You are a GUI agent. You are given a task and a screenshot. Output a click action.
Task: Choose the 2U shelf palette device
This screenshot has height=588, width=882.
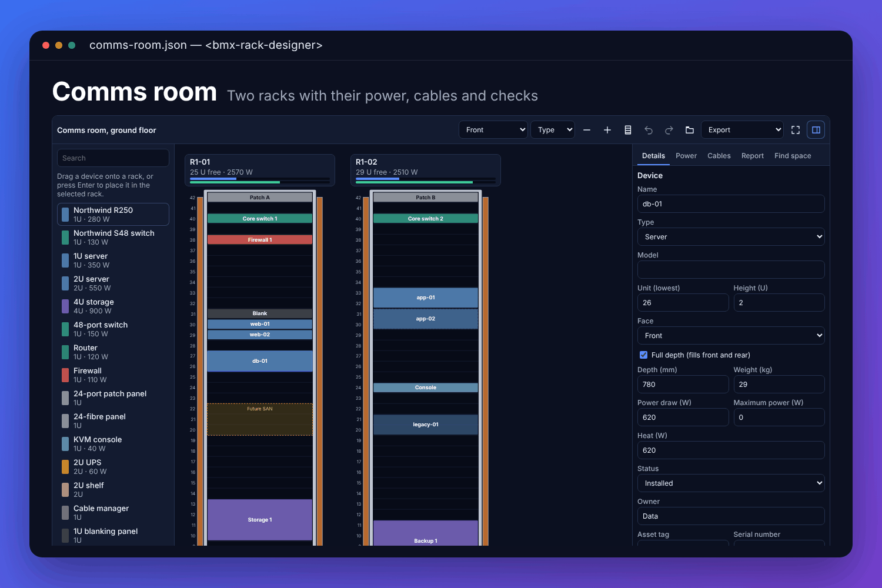(x=113, y=490)
